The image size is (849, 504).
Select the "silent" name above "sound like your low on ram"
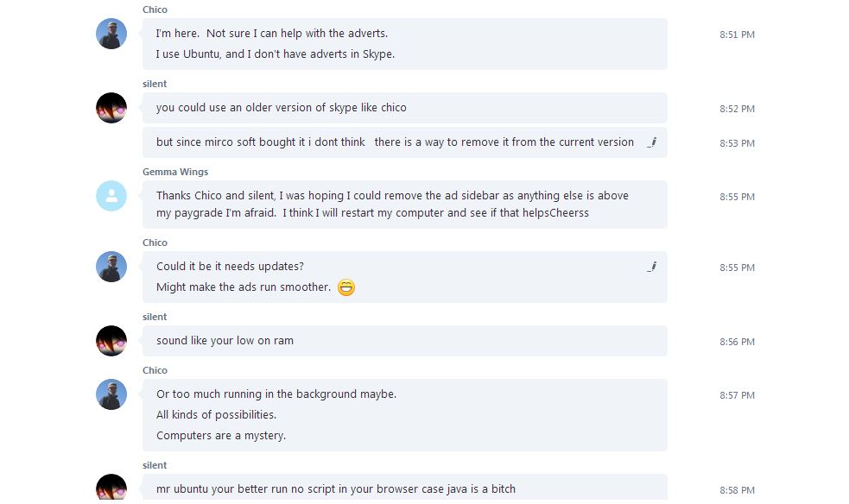tap(155, 317)
